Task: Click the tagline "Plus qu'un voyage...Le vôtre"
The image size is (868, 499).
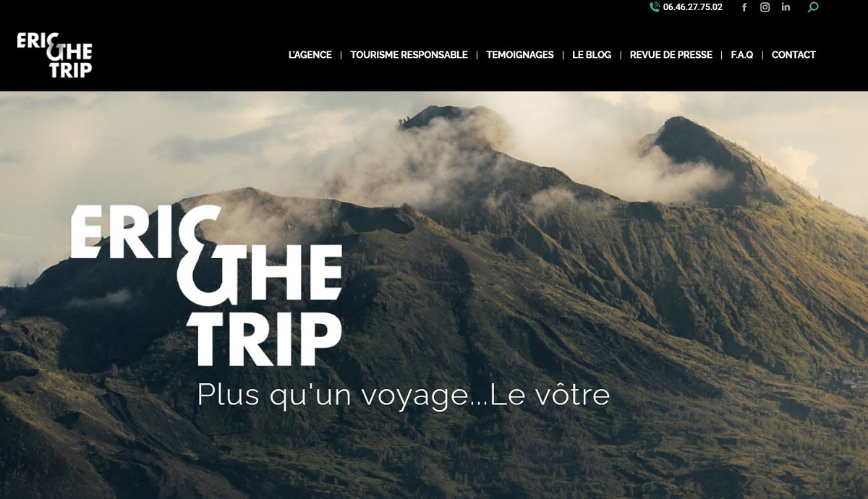Action: [x=404, y=396]
